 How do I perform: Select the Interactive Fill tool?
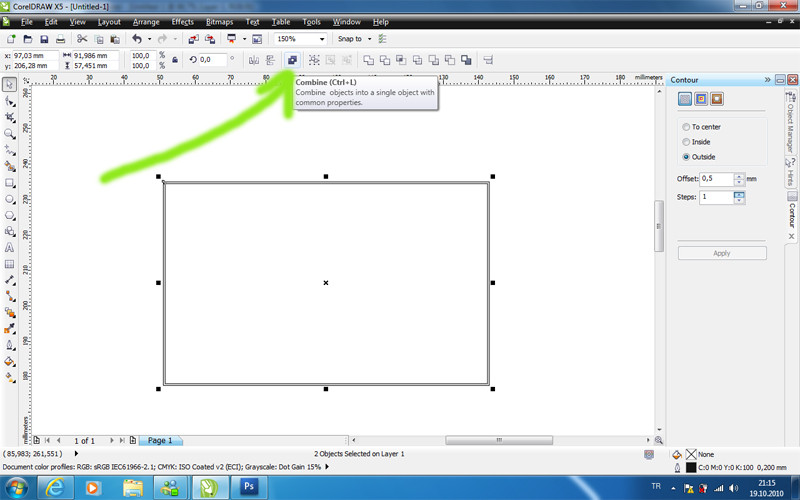(9, 378)
